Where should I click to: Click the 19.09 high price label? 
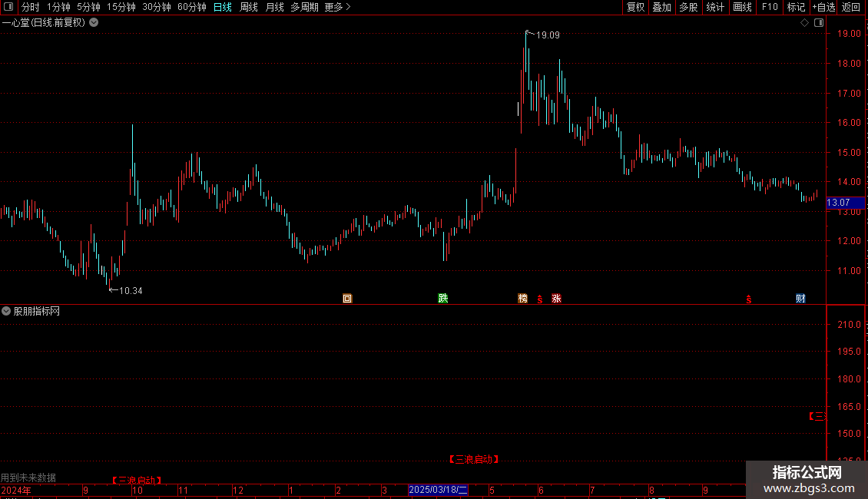548,35
